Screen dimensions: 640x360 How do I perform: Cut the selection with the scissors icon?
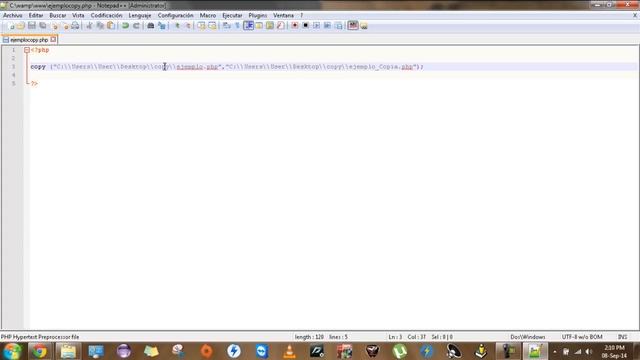89,26
